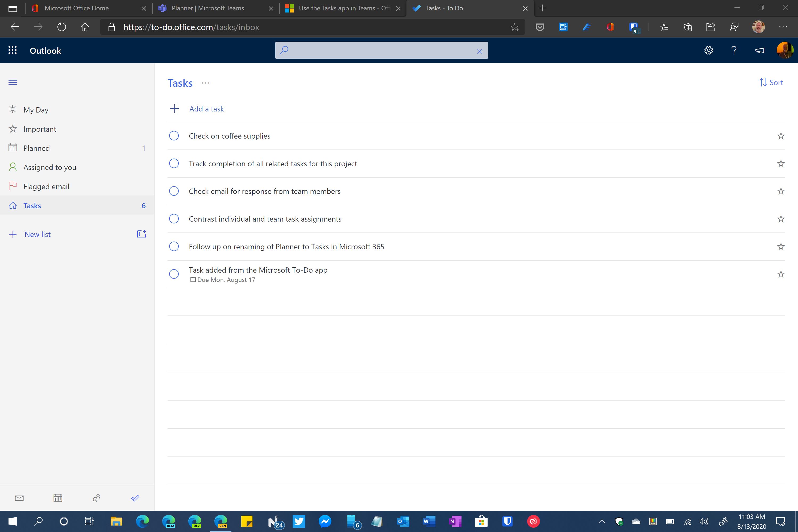Create a New list
The height and width of the screenshot is (532, 798).
coord(37,234)
